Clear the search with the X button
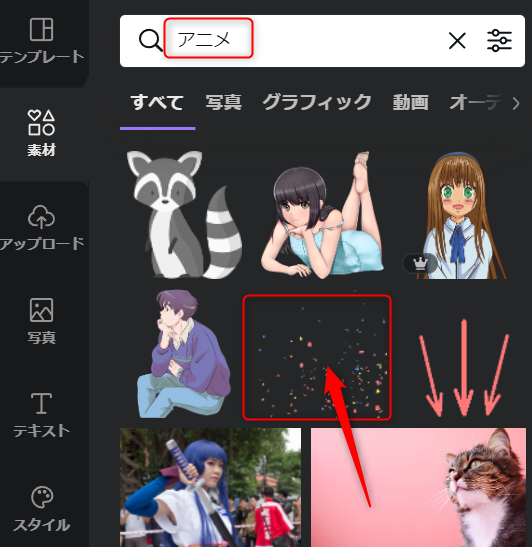 pyautogui.click(x=457, y=41)
